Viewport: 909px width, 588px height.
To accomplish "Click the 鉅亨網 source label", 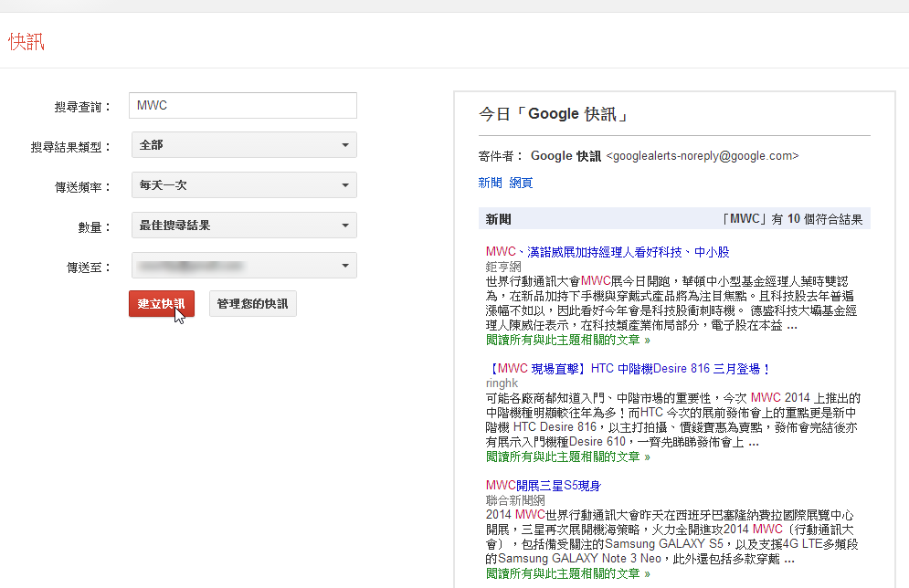I will (x=503, y=267).
